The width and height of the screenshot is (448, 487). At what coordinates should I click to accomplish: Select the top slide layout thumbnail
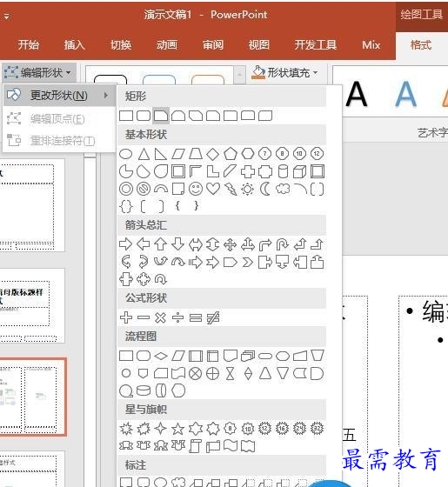click(31, 205)
